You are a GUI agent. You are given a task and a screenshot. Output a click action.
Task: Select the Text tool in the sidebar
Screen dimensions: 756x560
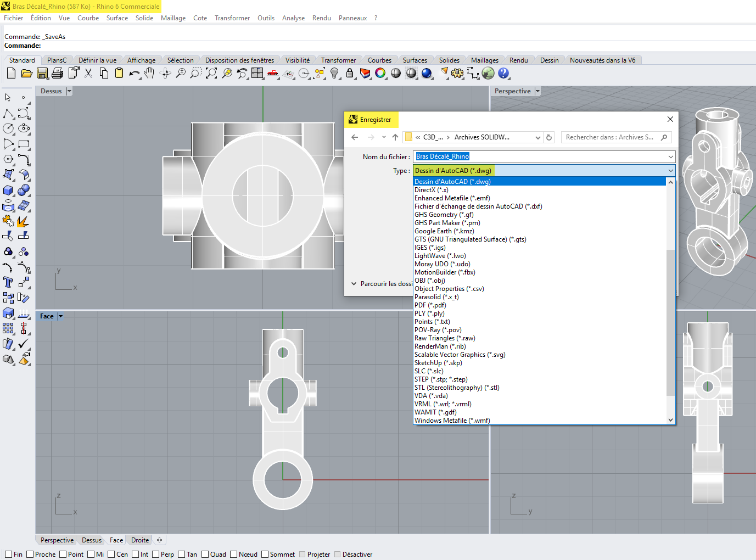click(x=8, y=282)
